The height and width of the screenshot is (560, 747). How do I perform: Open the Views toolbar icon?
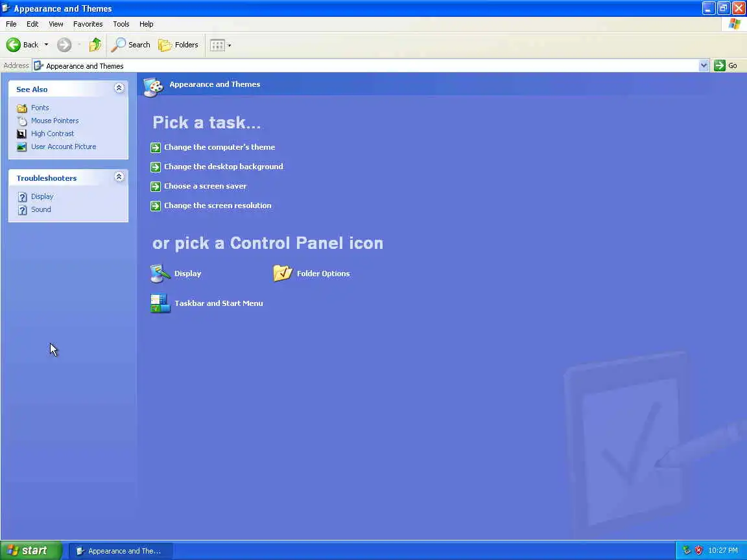pos(217,45)
